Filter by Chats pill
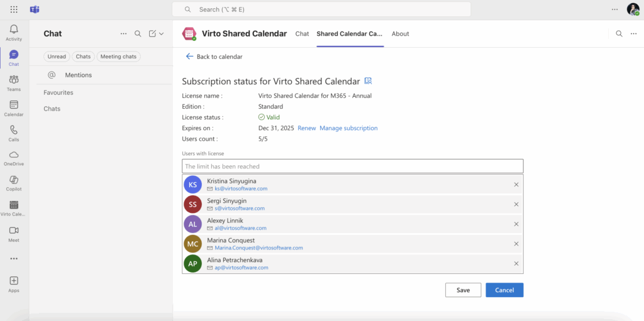This screenshot has height=321, width=644. [x=84, y=57]
